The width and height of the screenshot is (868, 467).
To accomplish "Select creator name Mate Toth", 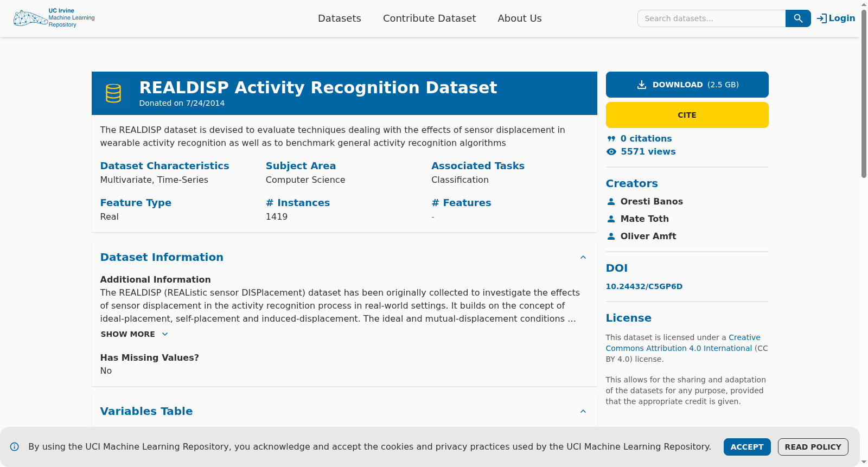I will pos(644,219).
